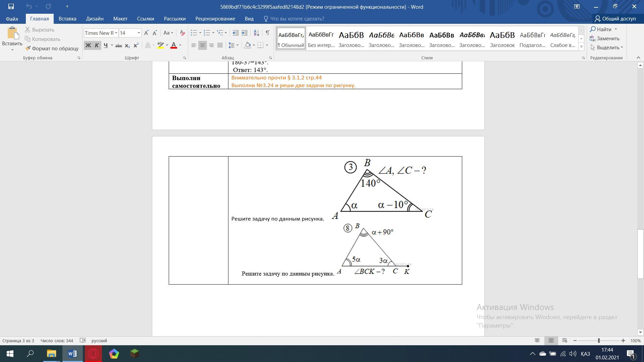Click the save floppy disk icon
The height and width of the screenshot is (362, 644).
pos(11,6)
